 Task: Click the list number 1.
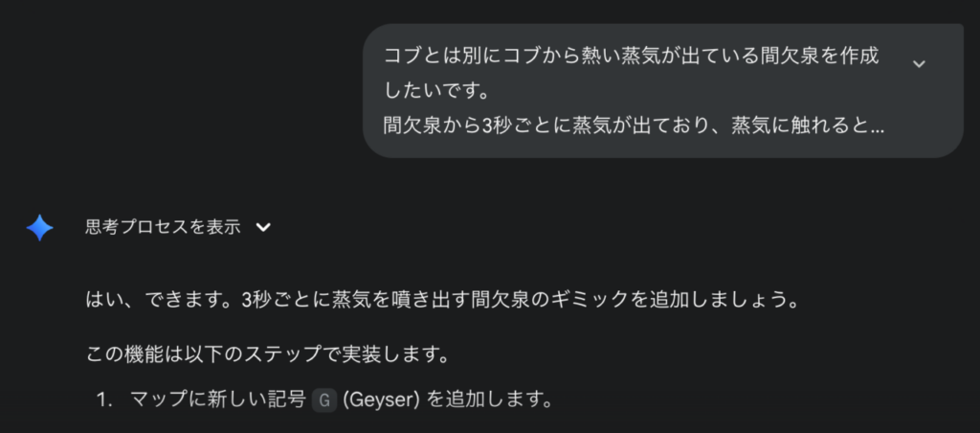tap(103, 399)
